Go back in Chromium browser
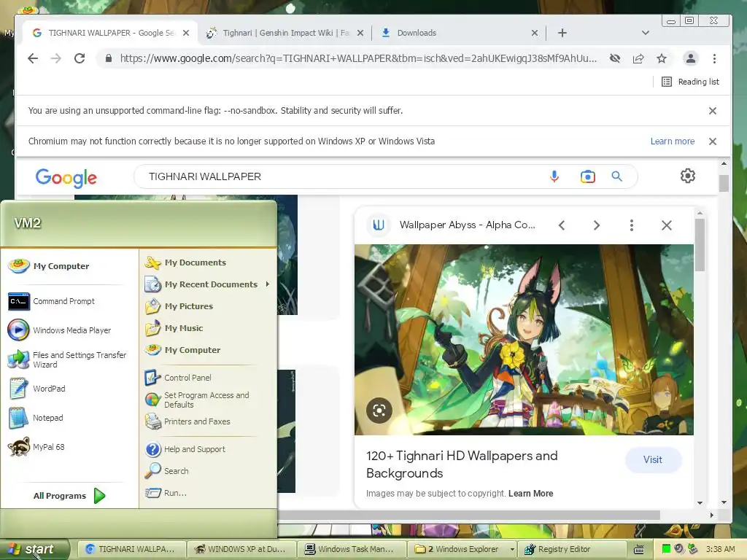 point(32,58)
